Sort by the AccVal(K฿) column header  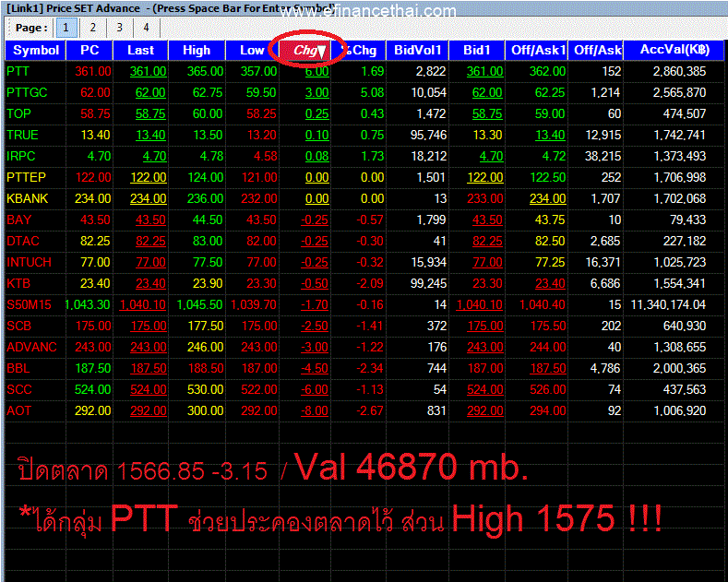(x=674, y=50)
